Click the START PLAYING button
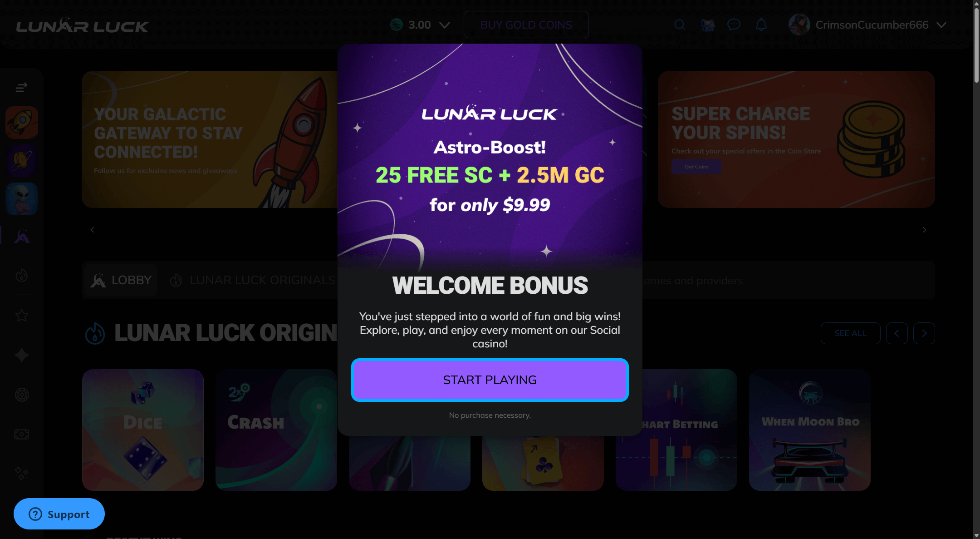The image size is (980, 539). (490, 380)
